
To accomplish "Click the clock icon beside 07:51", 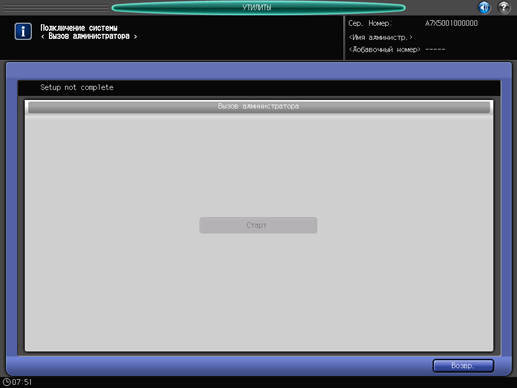I will point(6,382).
